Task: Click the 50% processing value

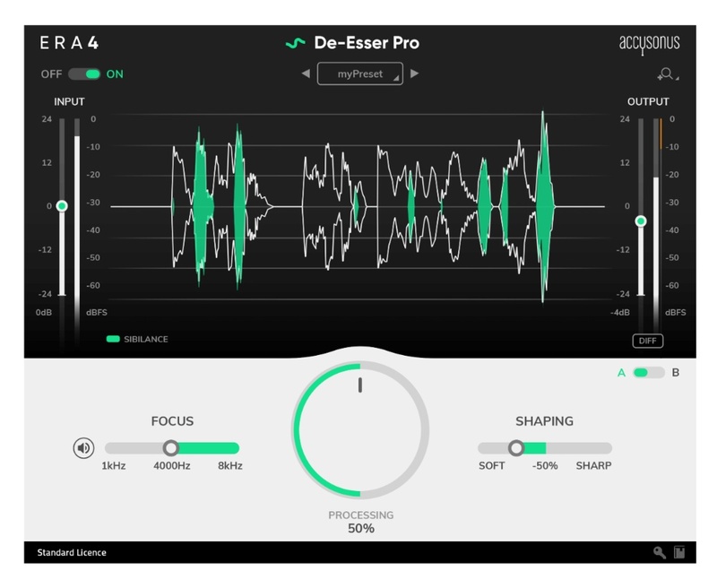Action: (x=361, y=529)
